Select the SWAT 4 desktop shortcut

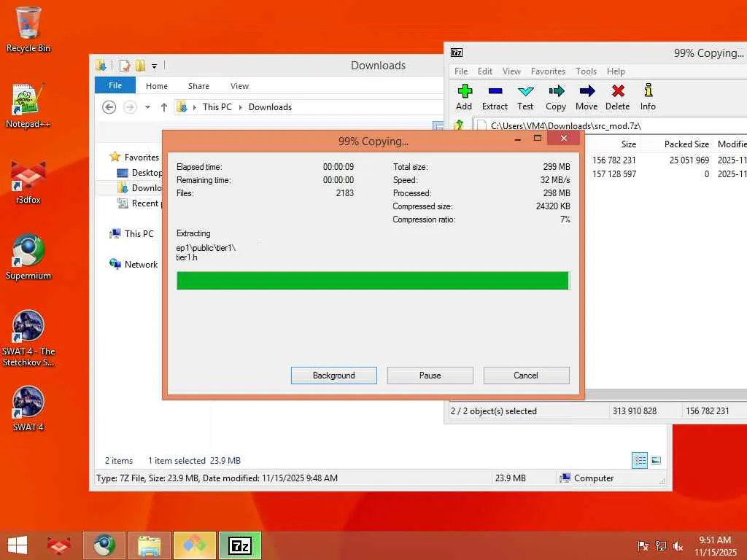pos(28,408)
